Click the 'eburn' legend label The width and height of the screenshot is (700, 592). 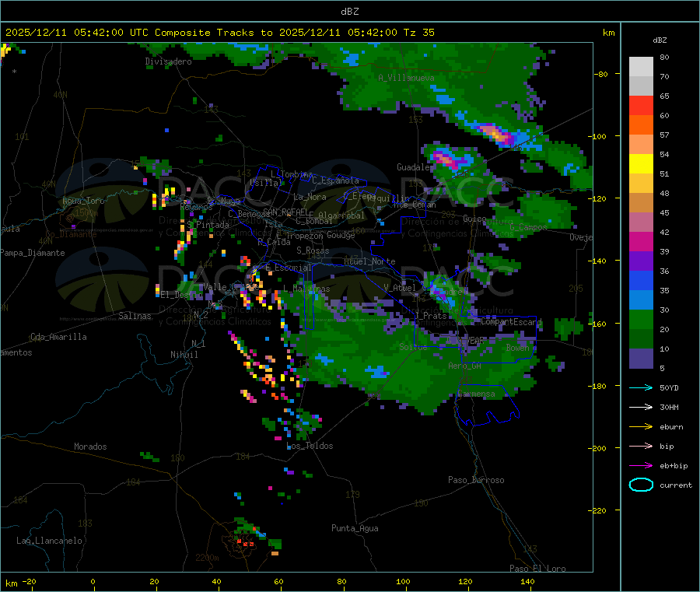click(x=671, y=426)
